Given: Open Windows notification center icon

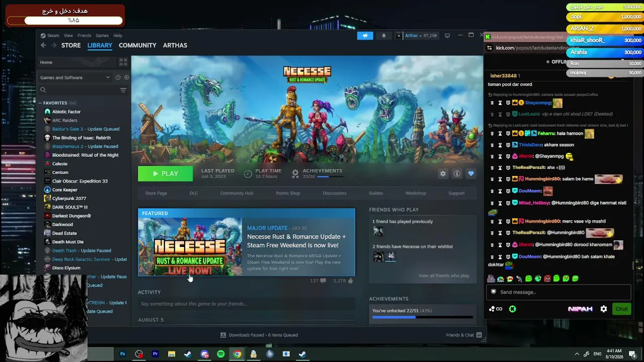Looking at the screenshot, I should (632, 354).
